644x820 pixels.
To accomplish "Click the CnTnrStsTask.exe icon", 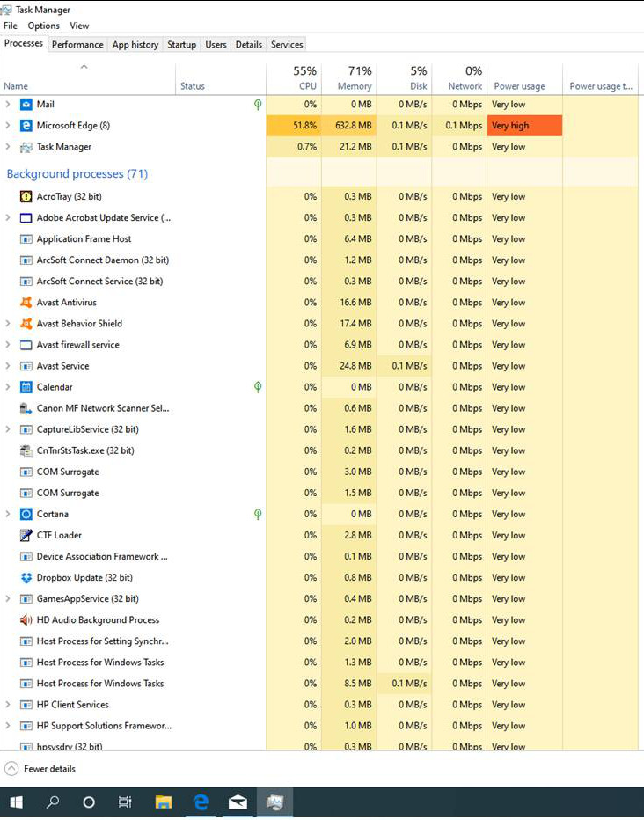I will pos(26,450).
